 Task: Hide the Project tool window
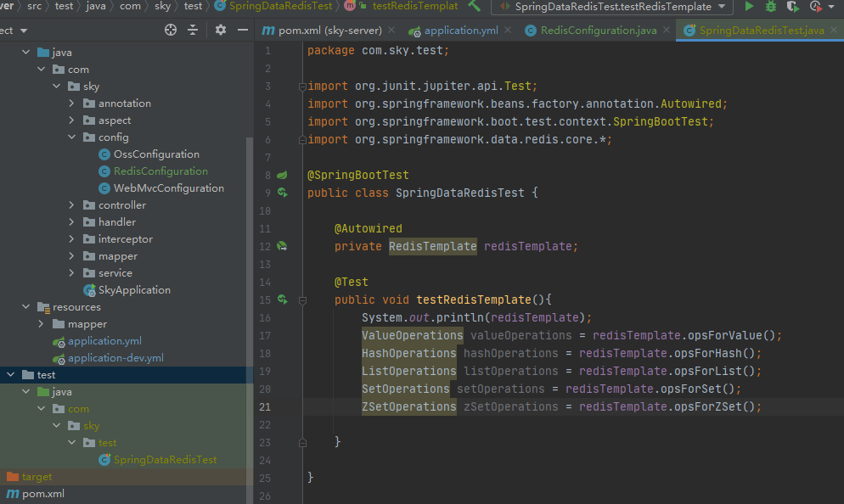point(242,30)
